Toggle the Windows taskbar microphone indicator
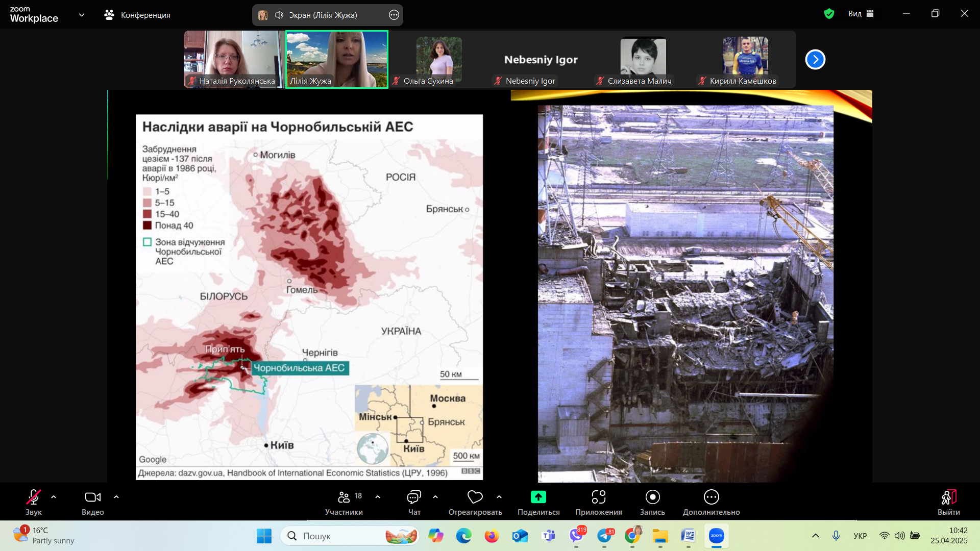 (836, 536)
